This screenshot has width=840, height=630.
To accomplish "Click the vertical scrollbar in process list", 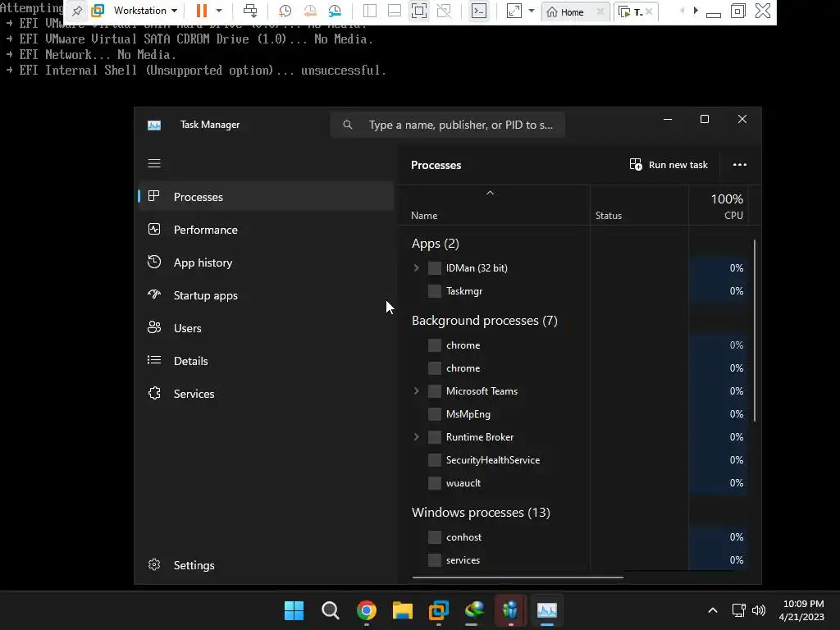I will (755, 331).
